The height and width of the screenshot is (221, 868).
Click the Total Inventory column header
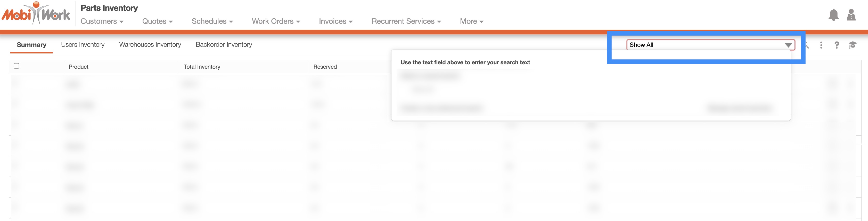click(202, 67)
